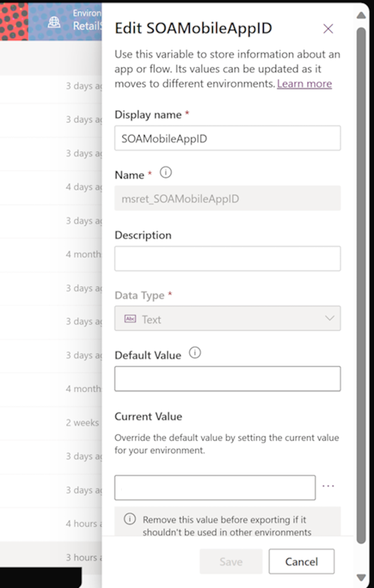Focus the Current Value input box
This screenshot has height=588, width=374.
[215, 487]
